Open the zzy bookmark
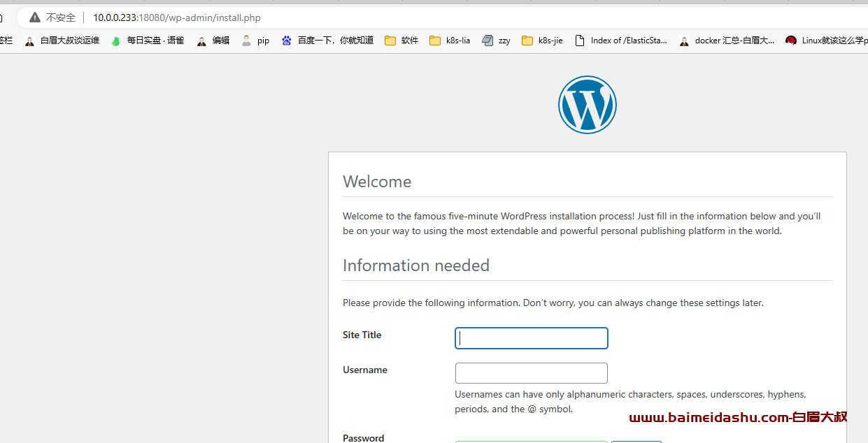This screenshot has height=443, width=868. pos(496,41)
